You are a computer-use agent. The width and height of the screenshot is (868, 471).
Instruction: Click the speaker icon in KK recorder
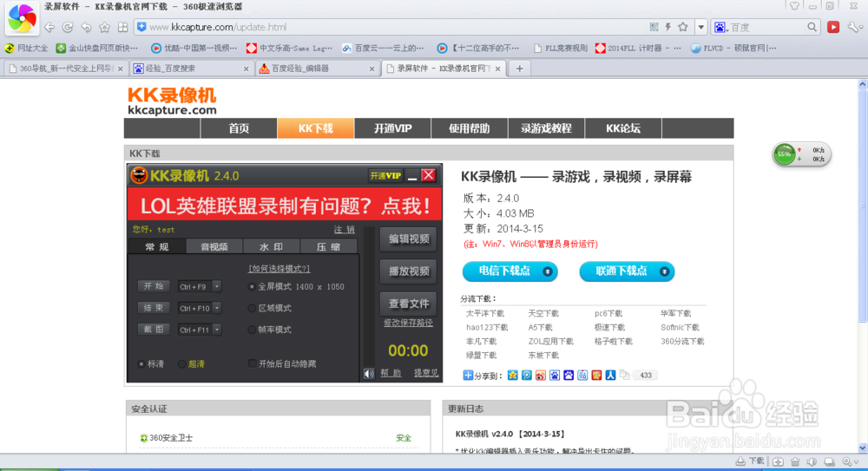(369, 374)
